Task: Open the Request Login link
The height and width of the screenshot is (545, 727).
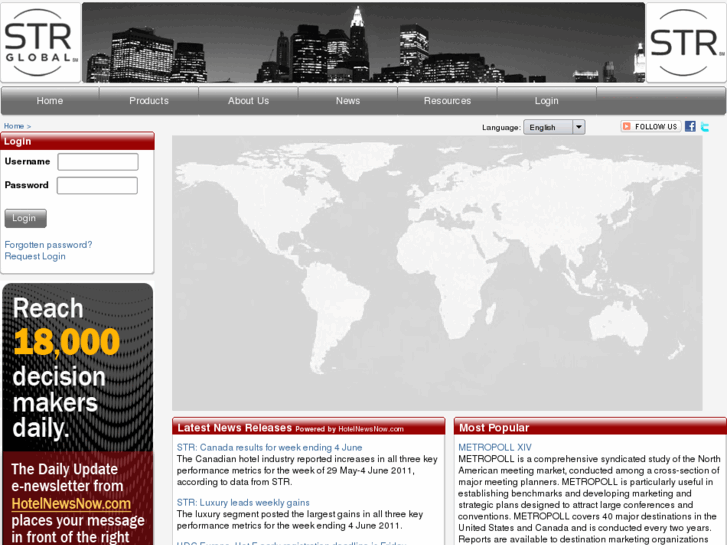Action: (35, 256)
